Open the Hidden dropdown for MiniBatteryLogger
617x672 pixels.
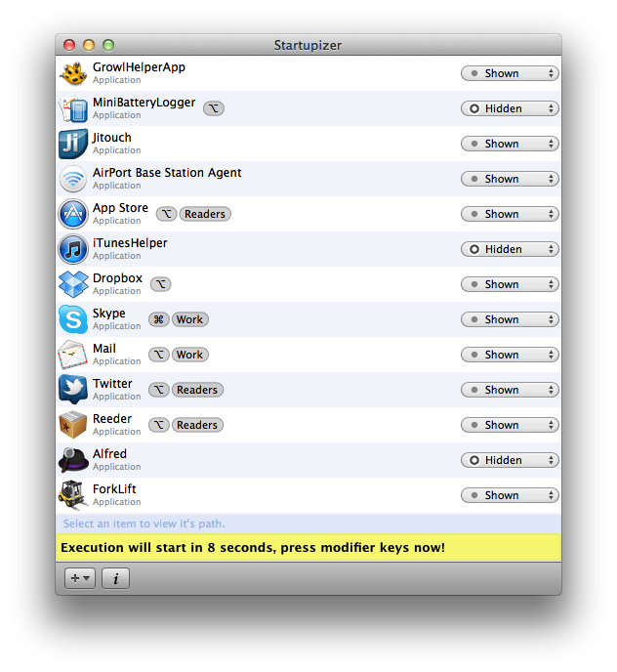click(x=509, y=108)
